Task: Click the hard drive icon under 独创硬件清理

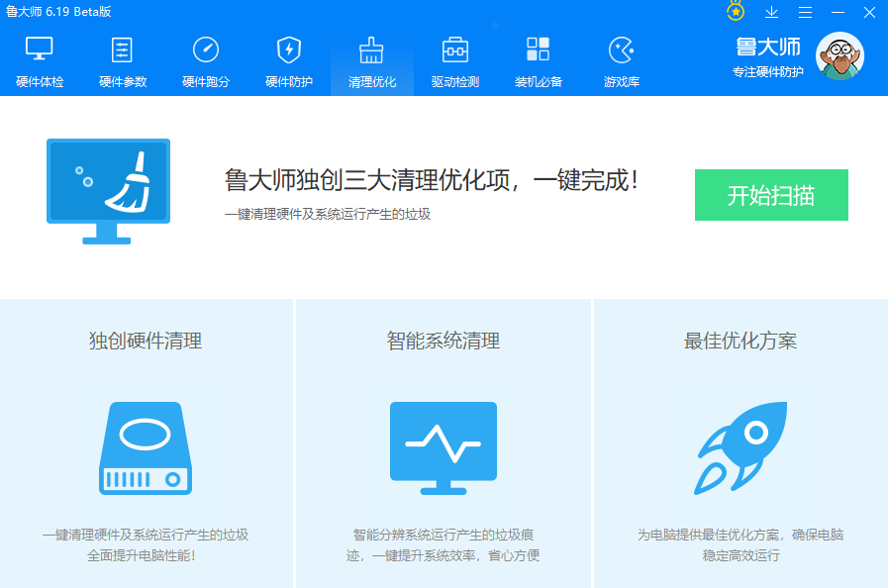Action: (146, 448)
